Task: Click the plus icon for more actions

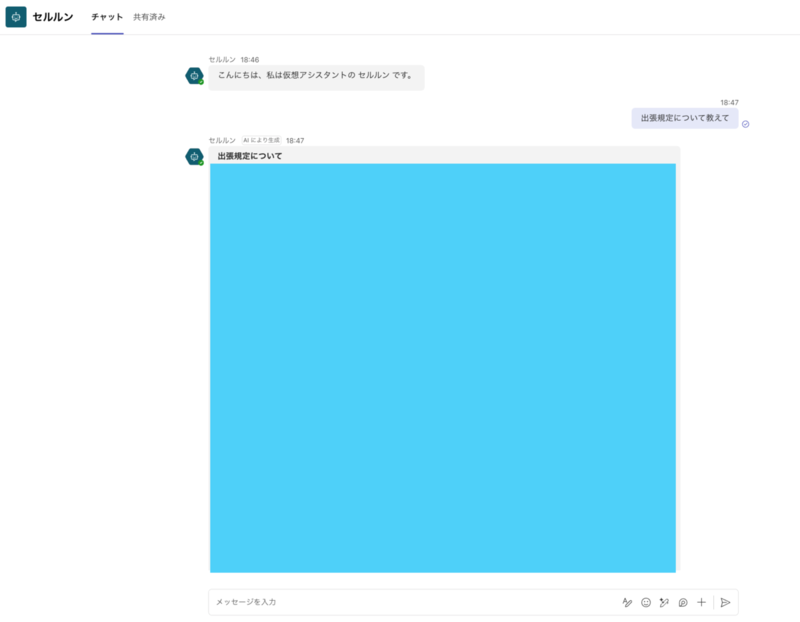Action: [702, 603]
